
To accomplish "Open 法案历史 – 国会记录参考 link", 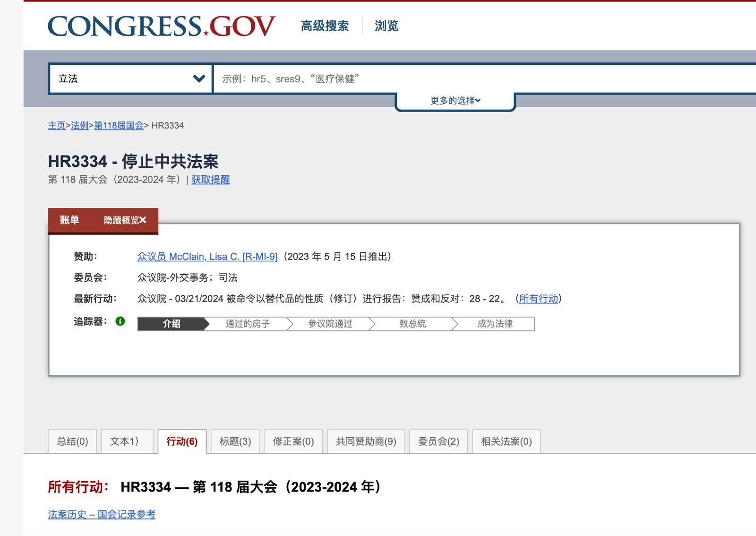I will pyautogui.click(x=102, y=514).
